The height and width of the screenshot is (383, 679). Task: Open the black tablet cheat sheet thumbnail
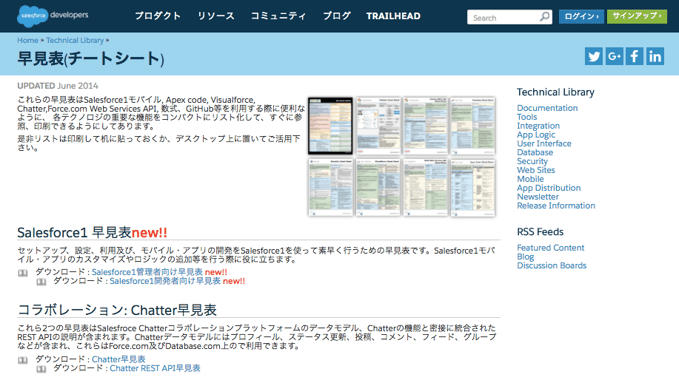pos(330,126)
